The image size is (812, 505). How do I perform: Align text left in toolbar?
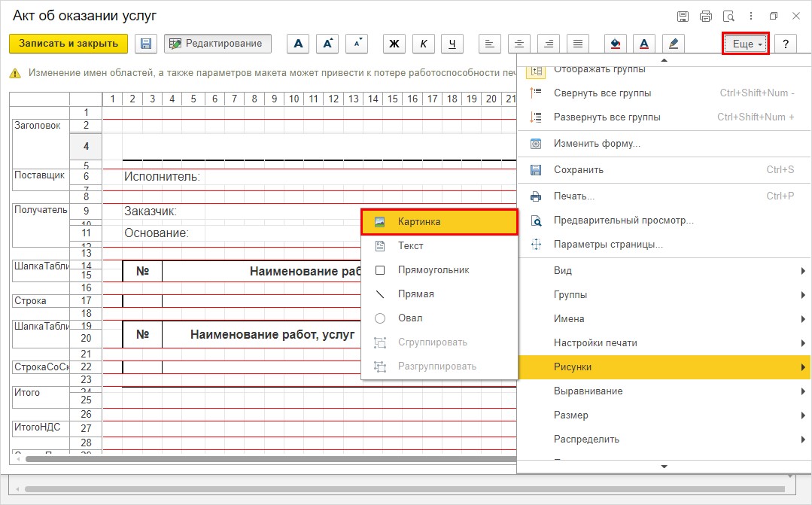[x=489, y=44]
